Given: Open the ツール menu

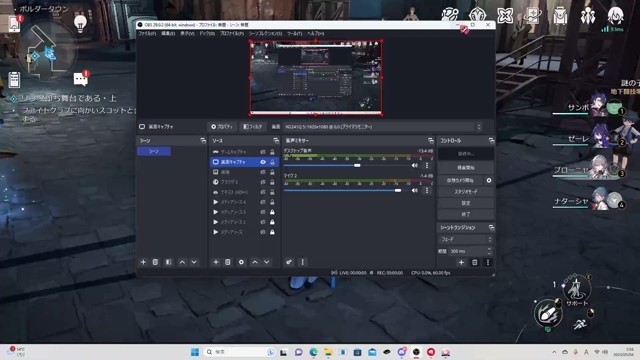Looking at the screenshot, I should click(294, 33).
